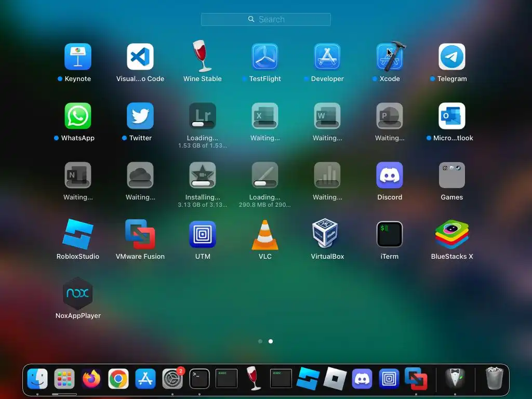Launch Xcode
Image resolution: width=532 pixels, height=399 pixels.
coord(390,57)
